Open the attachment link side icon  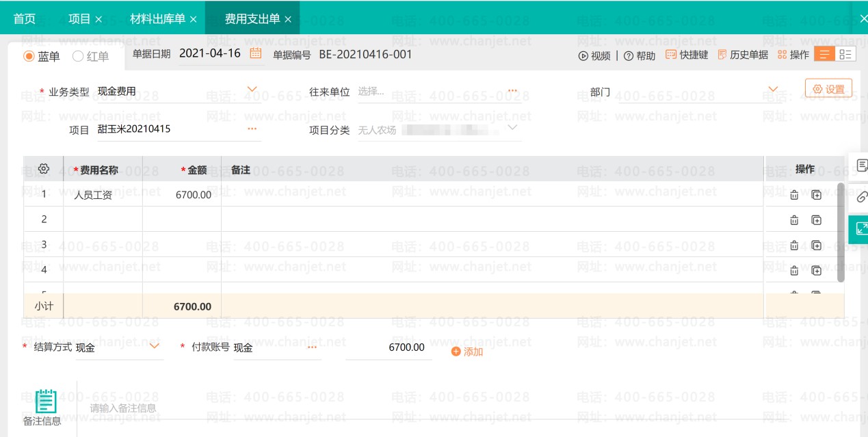point(860,197)
